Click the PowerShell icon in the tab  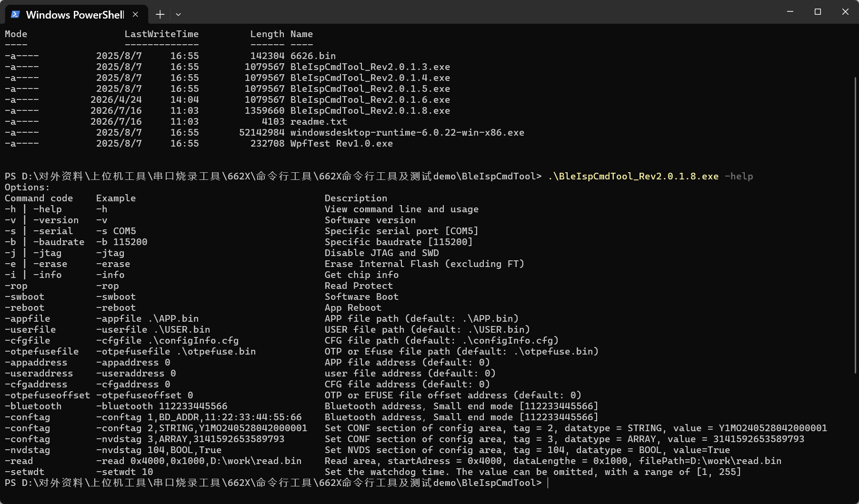pyautogui.click(x=15, y=14)
